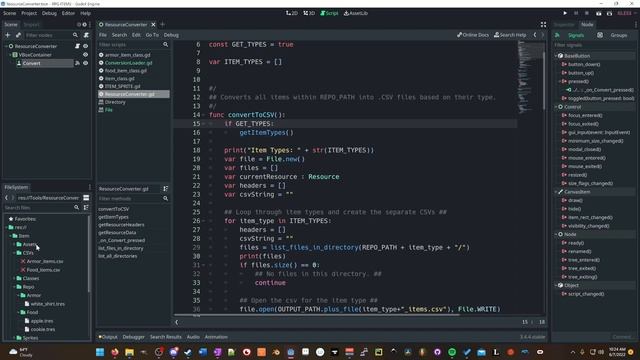Switch to the Inspector tab
The height and width of the screenshot is (360, 640).
tap(564, 24)
